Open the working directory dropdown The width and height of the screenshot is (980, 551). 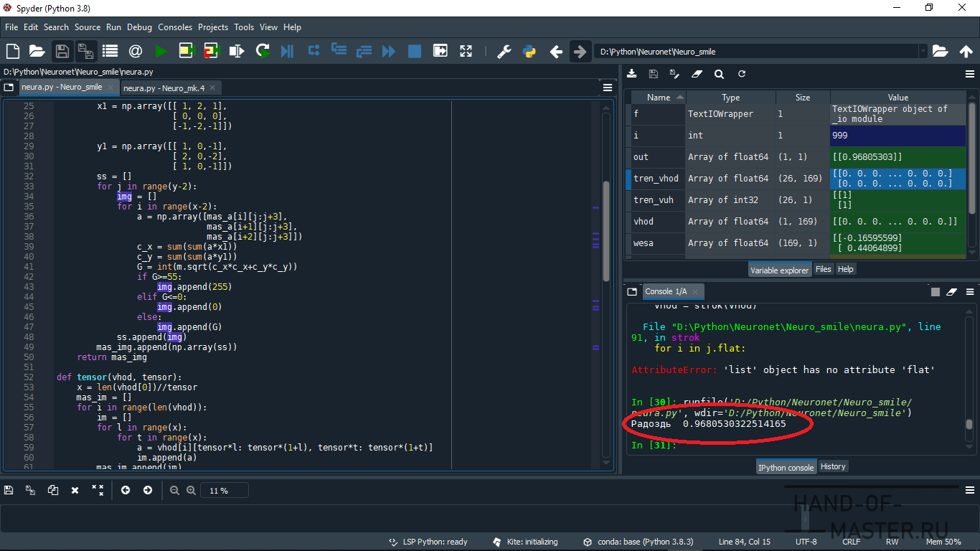[923, 52]
